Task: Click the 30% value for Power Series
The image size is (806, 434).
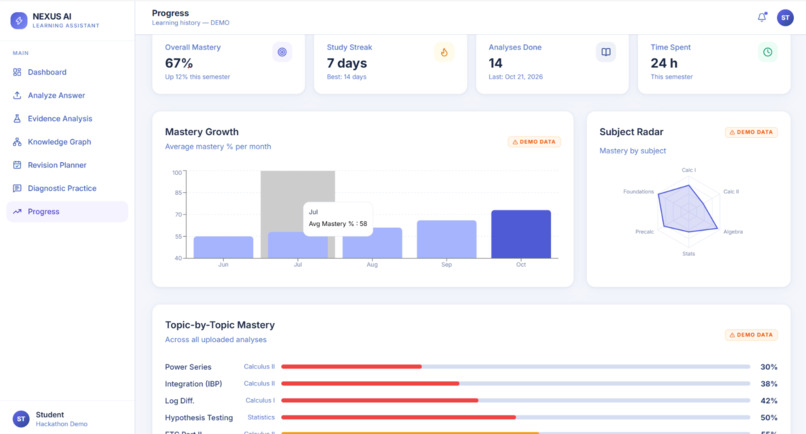Action: click(x=768, y=367)
